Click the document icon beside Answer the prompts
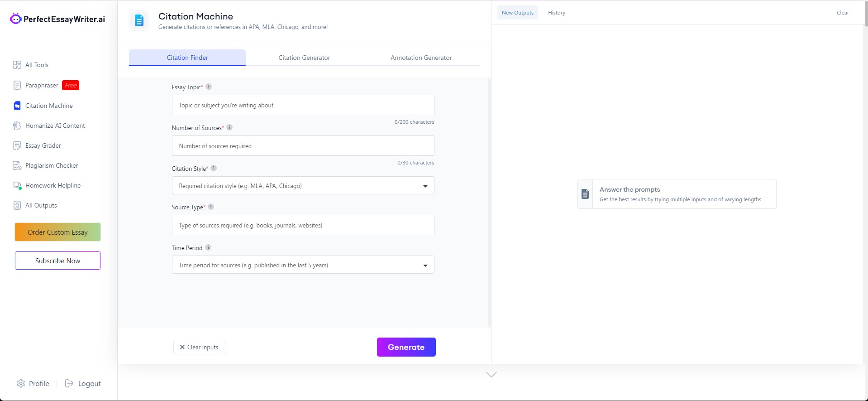This screenshot has height=401, width=868. (585, 194)
